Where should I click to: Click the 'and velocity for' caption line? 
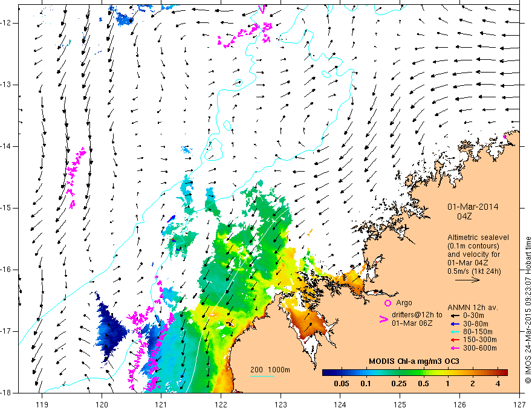473,254
